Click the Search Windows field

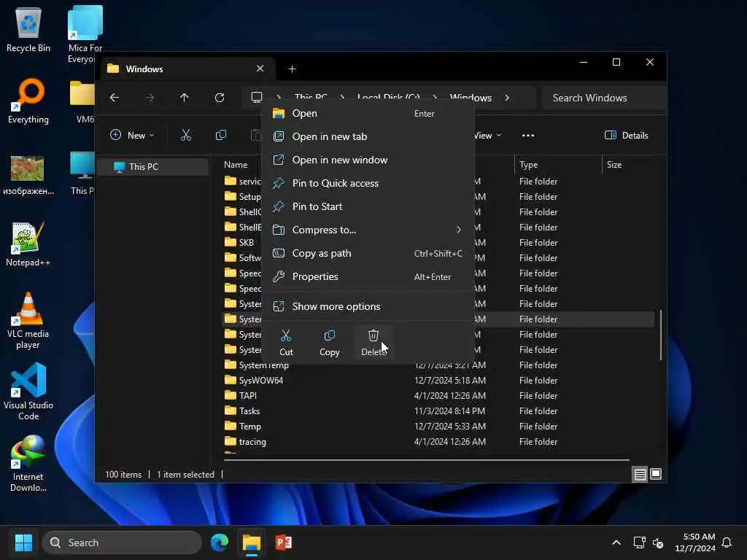(x=603, y=98)
